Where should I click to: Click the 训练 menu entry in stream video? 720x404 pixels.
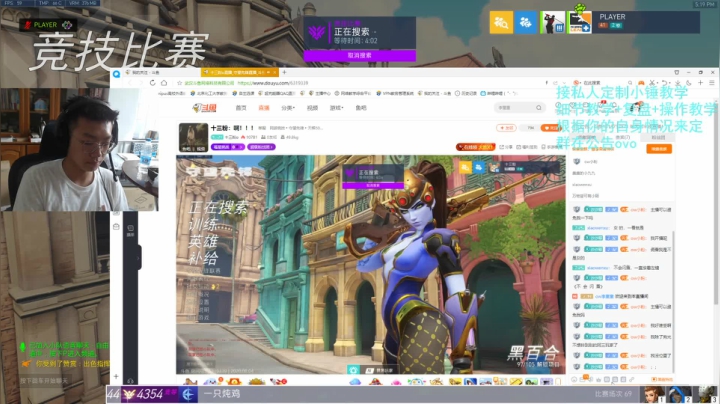203,224
